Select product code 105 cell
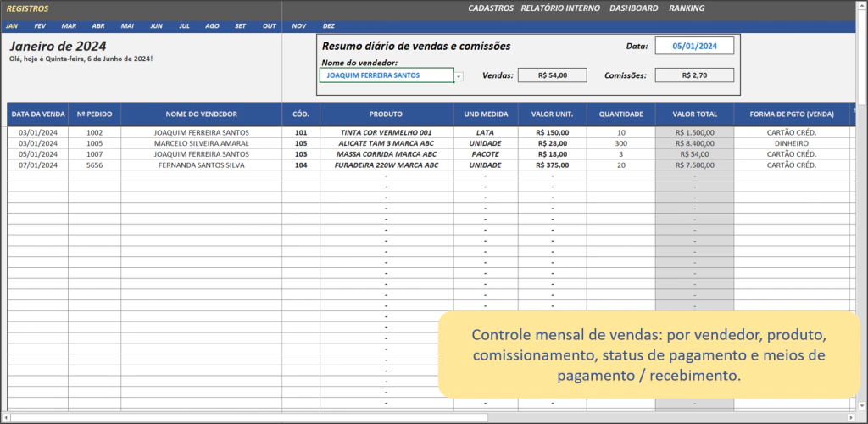868x424 pixels. [x=301, y=143]
